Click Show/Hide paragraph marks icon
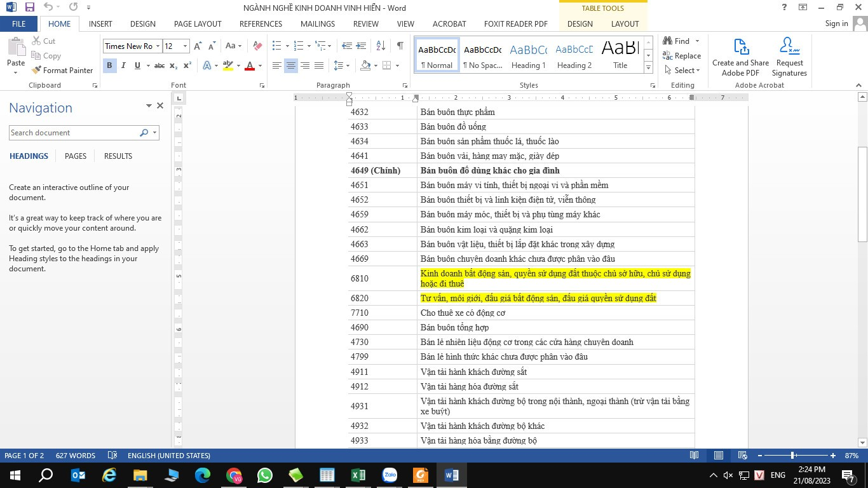The height and width of the screenshot is (488, 868). click(x=400, y=46)
